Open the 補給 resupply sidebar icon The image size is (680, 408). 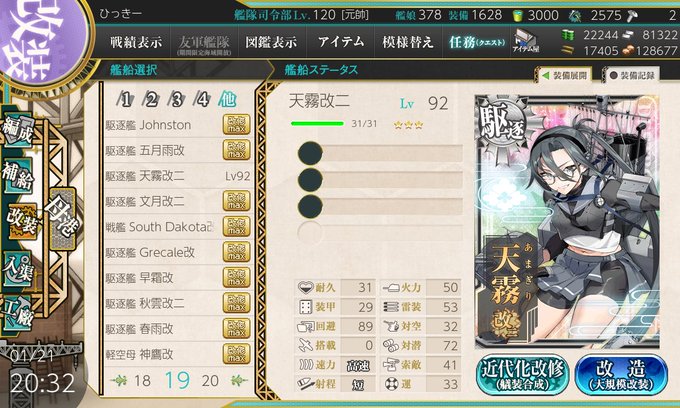pyautogui.click(x=18, y=175)
